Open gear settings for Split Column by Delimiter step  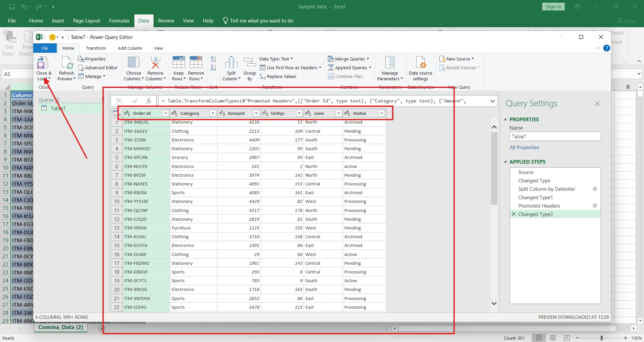(x=595, y=189)
